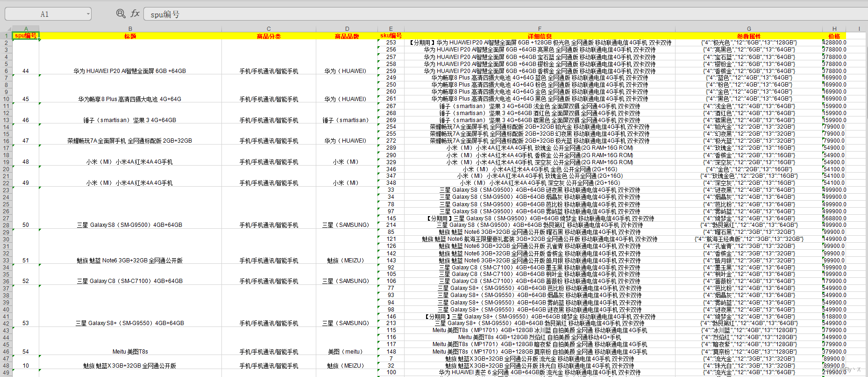Select title cell 锤子（smartisan）坚果 3 4G+64GB
The width and height of the screenshot is (868, 377).
tap(130, 113)
